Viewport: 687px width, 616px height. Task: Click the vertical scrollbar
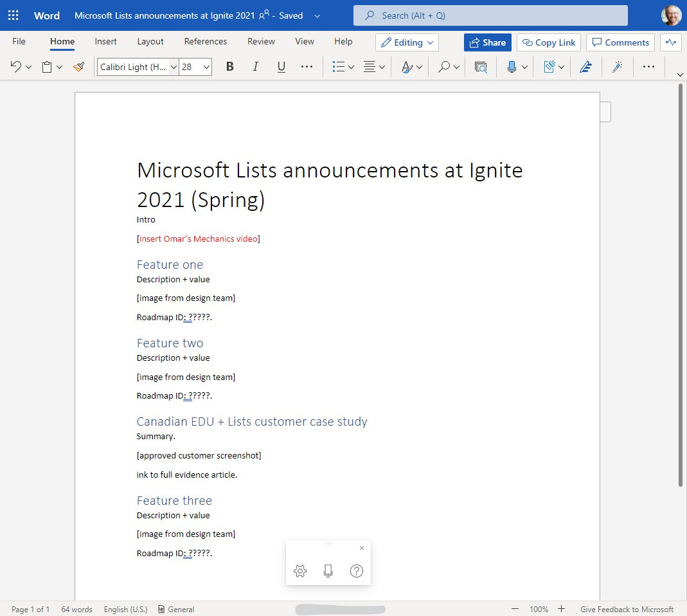tap(680, 285)
